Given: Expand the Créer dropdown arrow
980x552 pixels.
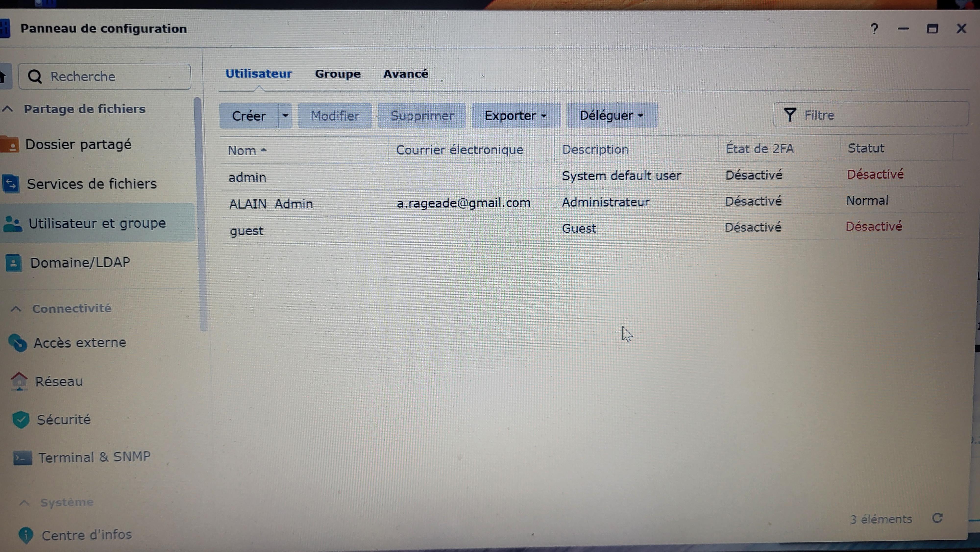Looking at the screenshot, I should pyautogui.click(x=285, y=116).
